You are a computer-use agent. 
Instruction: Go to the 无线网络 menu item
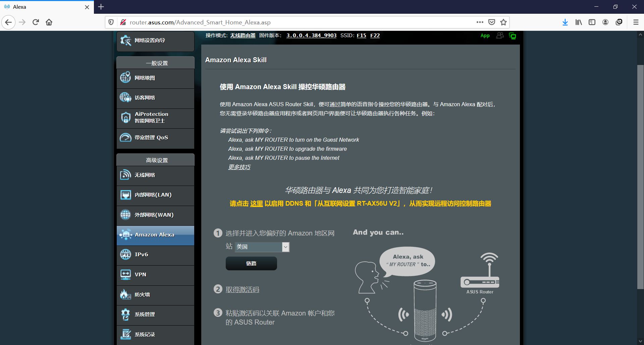pyautogui.click(x=155, y=176)
